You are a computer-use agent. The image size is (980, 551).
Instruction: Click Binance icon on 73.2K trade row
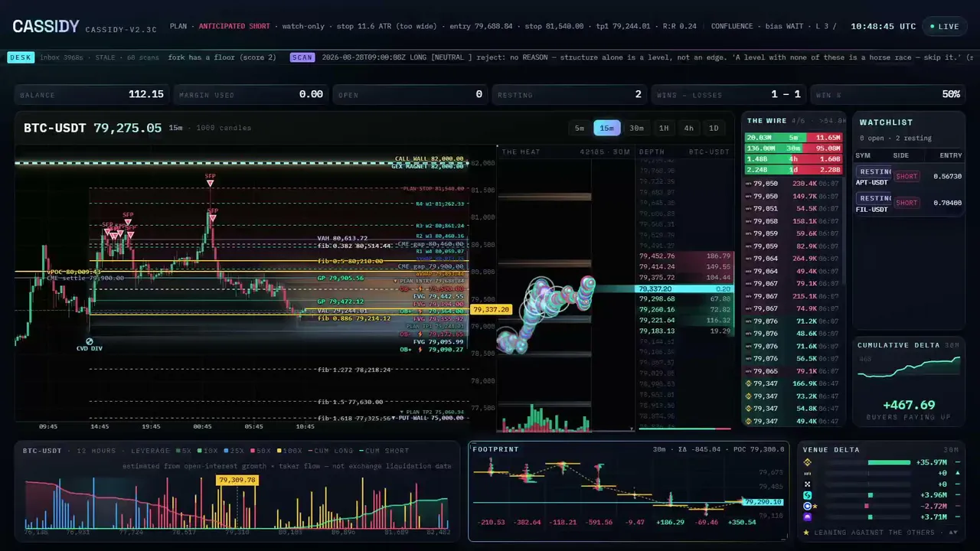click(748, 396)
